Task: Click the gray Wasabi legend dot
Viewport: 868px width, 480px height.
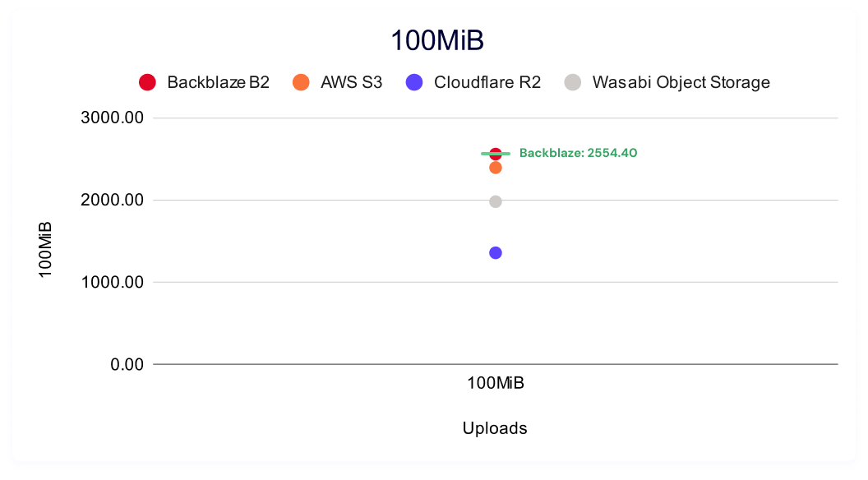Action: [x=573, y=82]
